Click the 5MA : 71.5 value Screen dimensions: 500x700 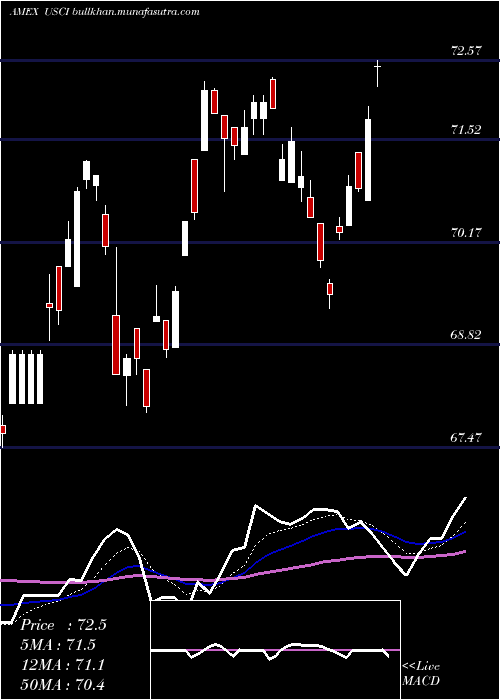click(58, 645)
